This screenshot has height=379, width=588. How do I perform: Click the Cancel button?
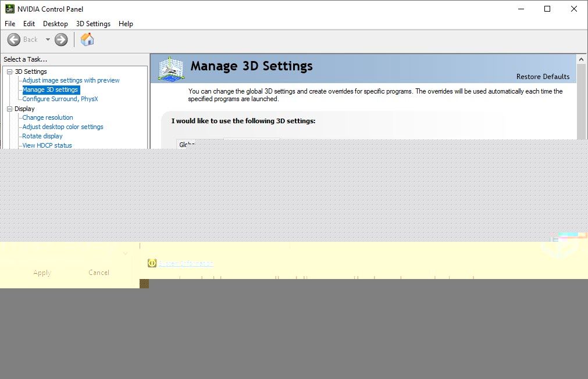coord(99,273)
